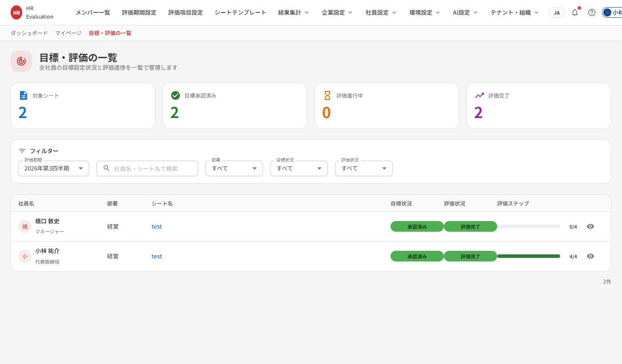Click the magnifier icon in search box
Viewport: 622px width, 364px height.
point(107,168)
